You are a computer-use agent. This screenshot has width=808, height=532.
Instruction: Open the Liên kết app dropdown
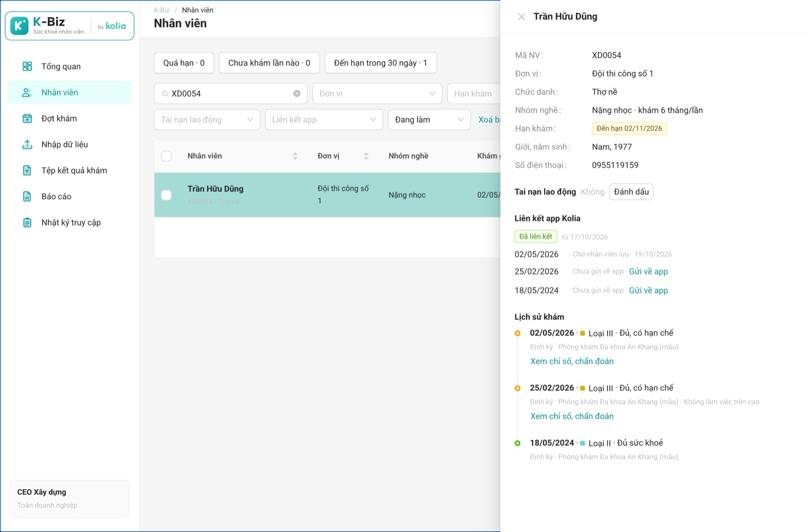click(x=324, y=120)
